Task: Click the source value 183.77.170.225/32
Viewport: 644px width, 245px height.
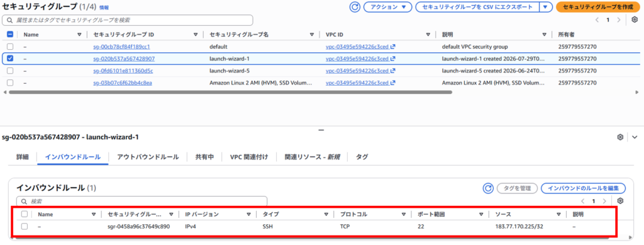Action: (519, 227)
